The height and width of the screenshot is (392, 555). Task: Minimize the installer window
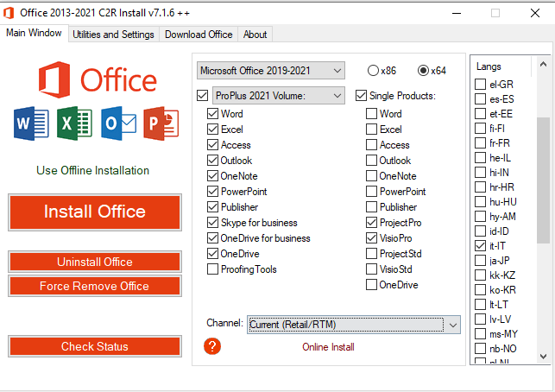(457, 14)
